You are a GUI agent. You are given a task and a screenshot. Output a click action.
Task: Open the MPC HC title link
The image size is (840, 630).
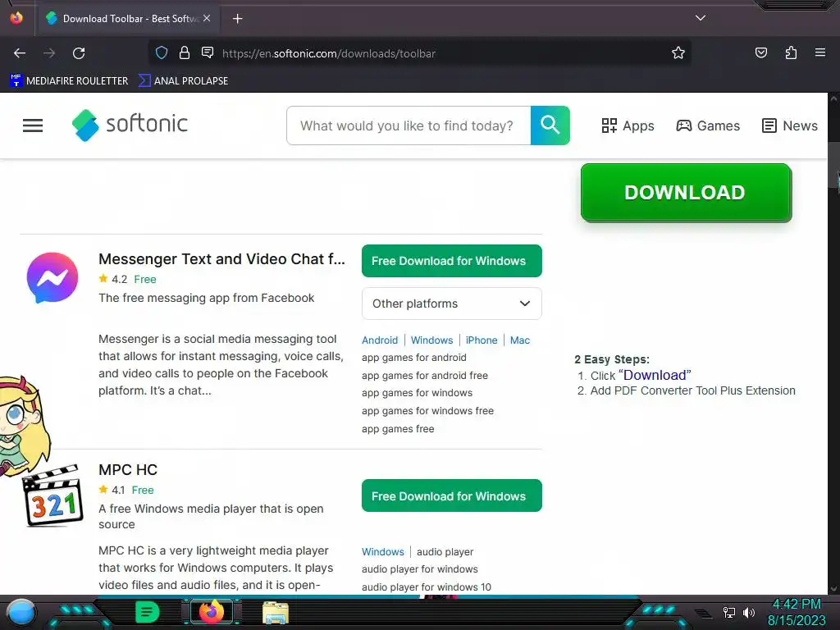128,470
